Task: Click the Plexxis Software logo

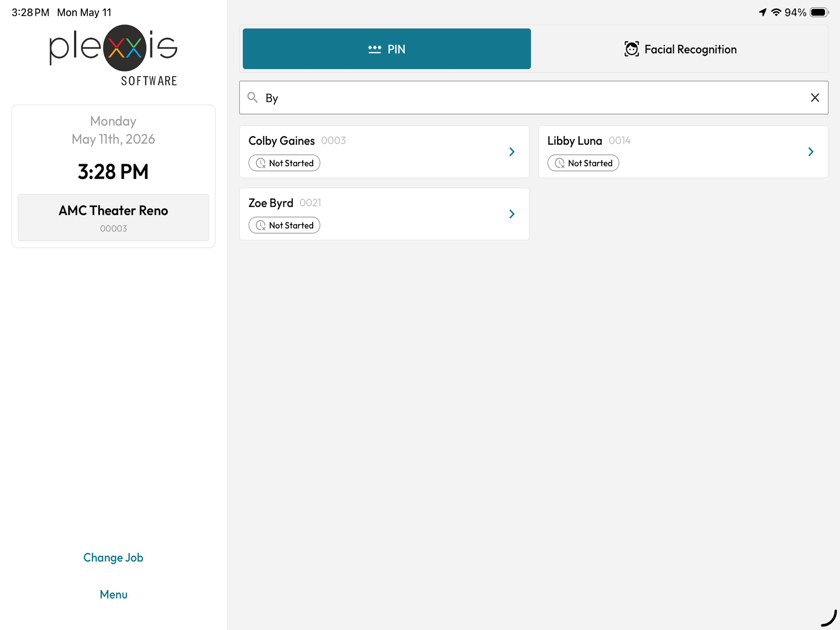Action: click(x=113, y=56)
